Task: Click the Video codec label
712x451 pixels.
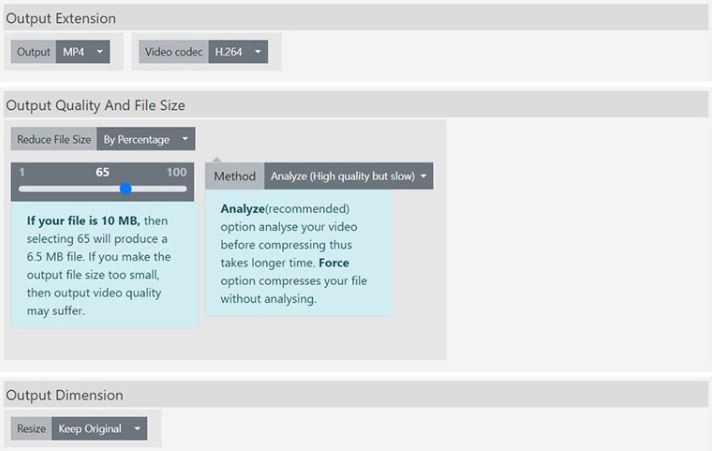Action: pos(173,52)
